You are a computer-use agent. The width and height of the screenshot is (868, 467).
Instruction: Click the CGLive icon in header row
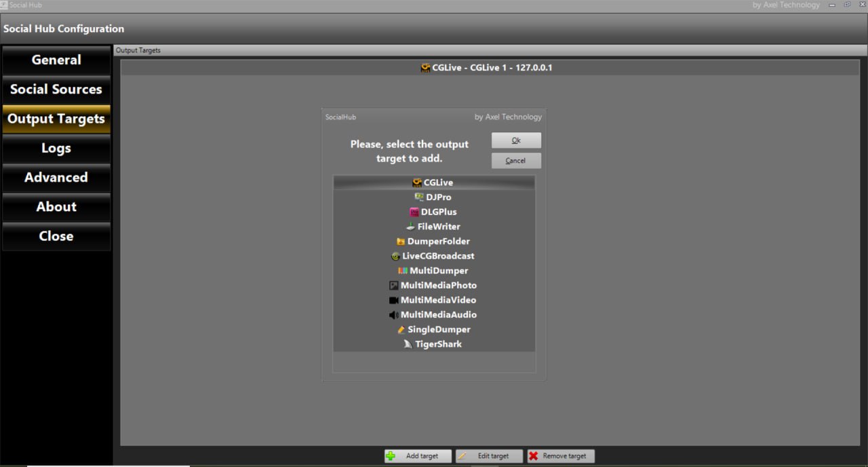(x=425, y=68)
